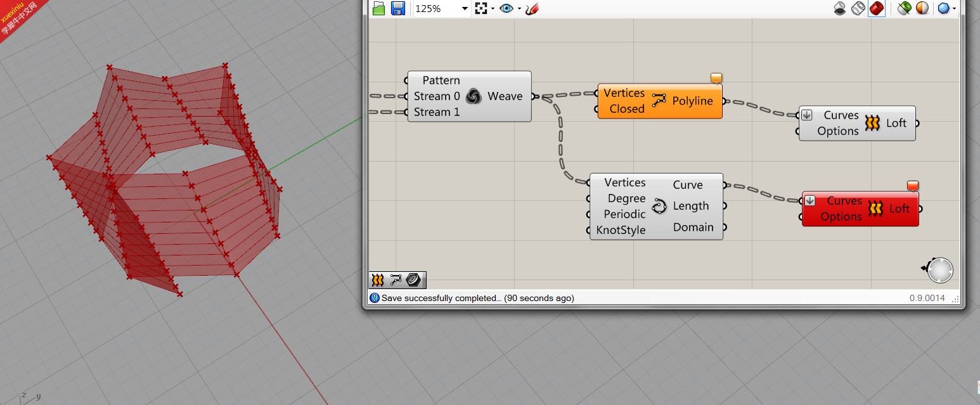The height and width of the screenshot is (405, 980).
Task: Click the blue preview mesh quality icon
Action: tap(943, 8)
